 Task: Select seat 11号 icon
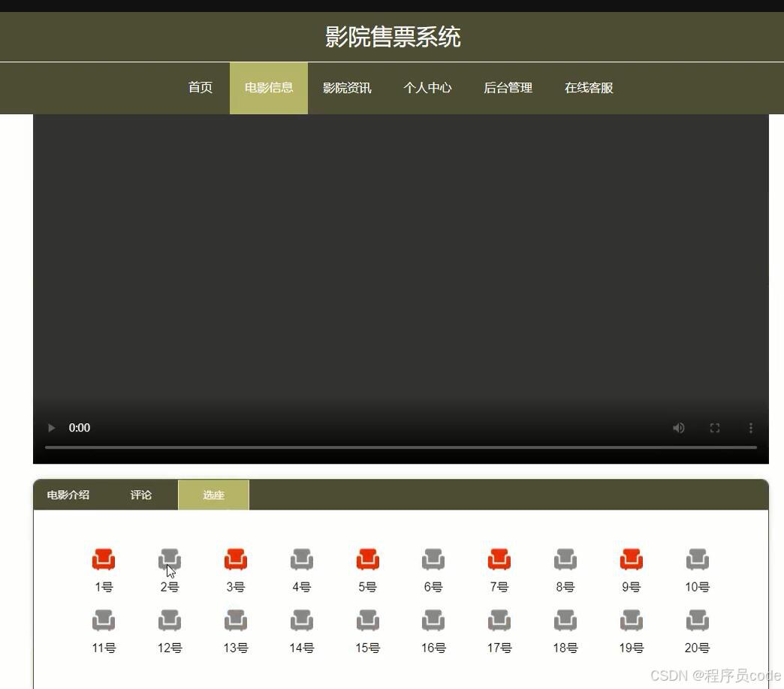104,620
